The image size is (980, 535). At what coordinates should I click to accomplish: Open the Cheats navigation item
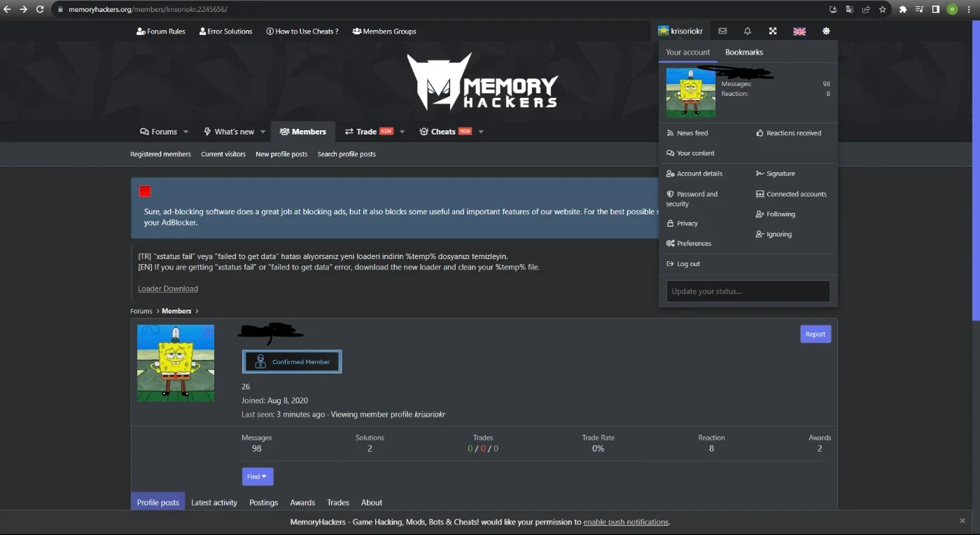tap(445, 132)
